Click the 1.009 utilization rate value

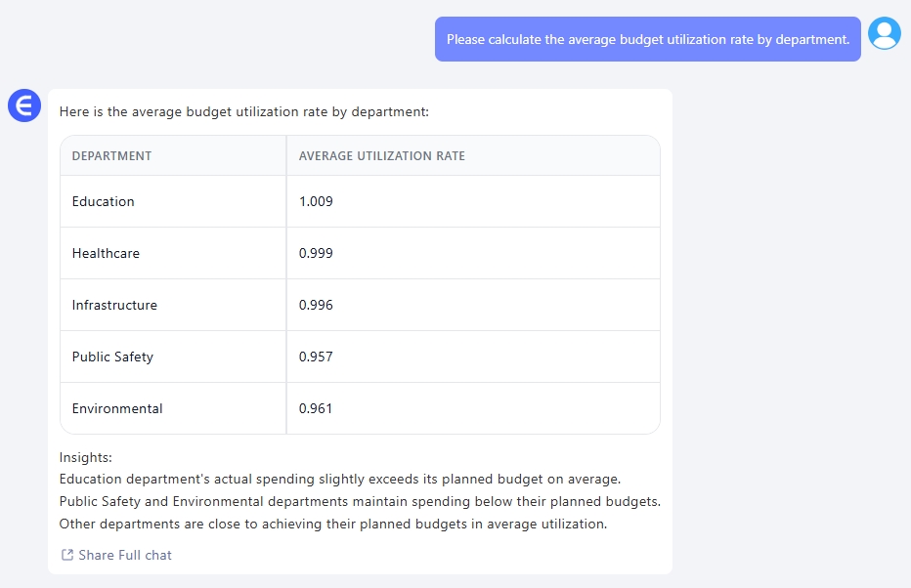(316, 201)
